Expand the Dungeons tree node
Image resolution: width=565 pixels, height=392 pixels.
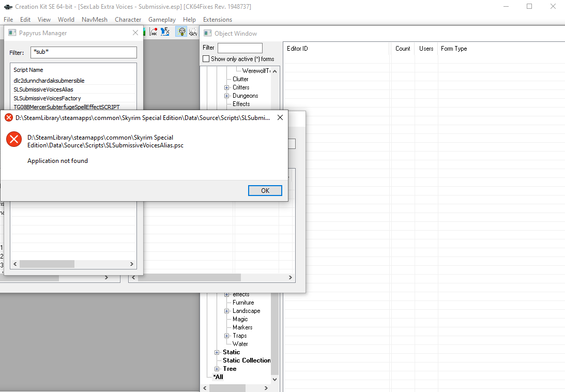(226, 96)
